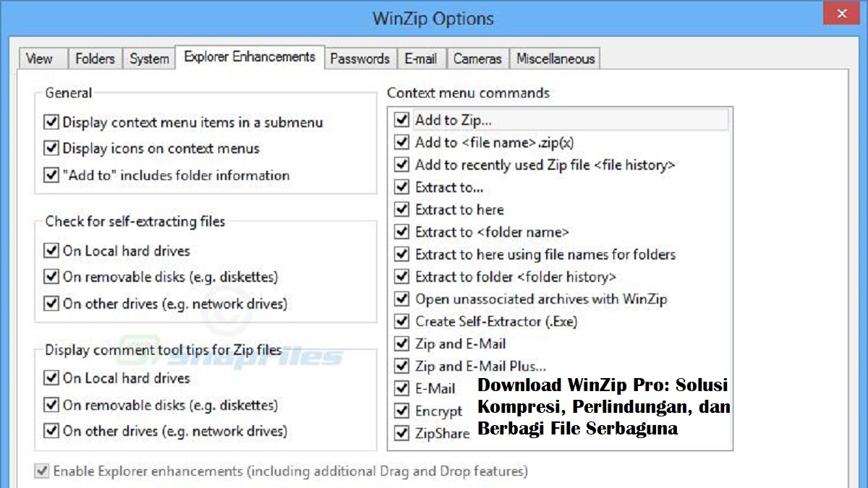The height and width of the screenshot is (488, 868).
Task: Open the Folders tab
Action: click(95, 59)
